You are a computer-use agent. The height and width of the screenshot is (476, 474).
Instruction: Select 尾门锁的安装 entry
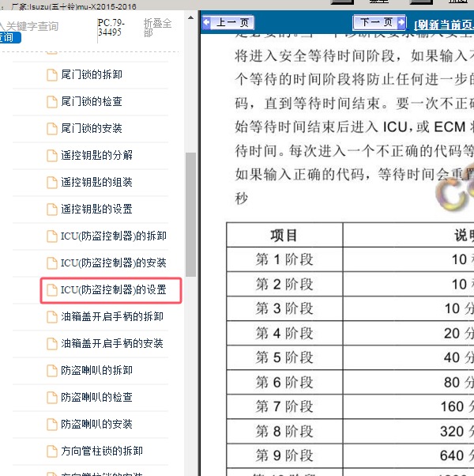[x=92, y=128]
